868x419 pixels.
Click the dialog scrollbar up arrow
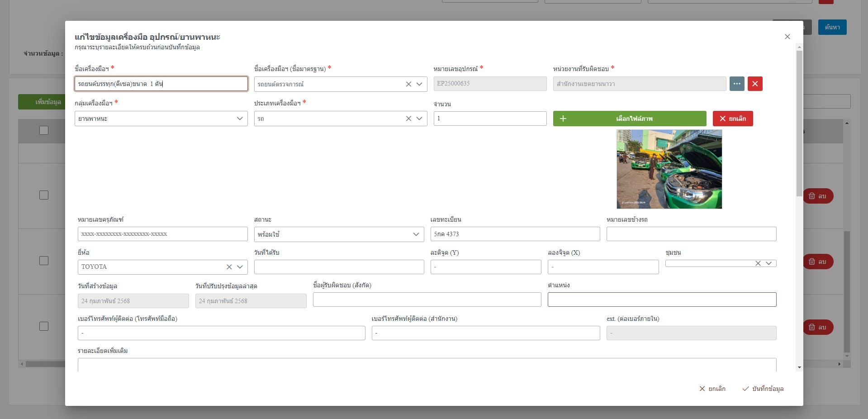point(799,47)
